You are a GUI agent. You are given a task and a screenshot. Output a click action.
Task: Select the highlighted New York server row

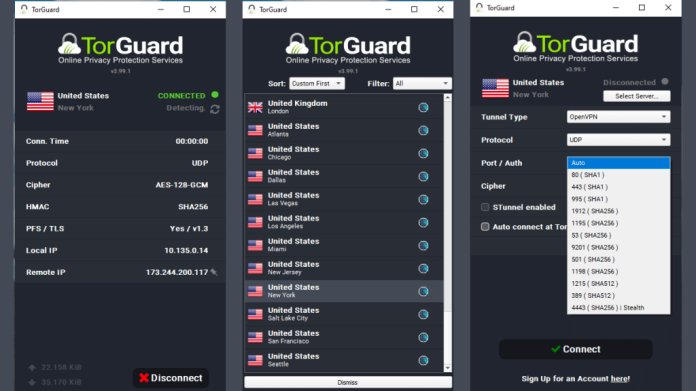pyautogui.click(x=344, y=291)
